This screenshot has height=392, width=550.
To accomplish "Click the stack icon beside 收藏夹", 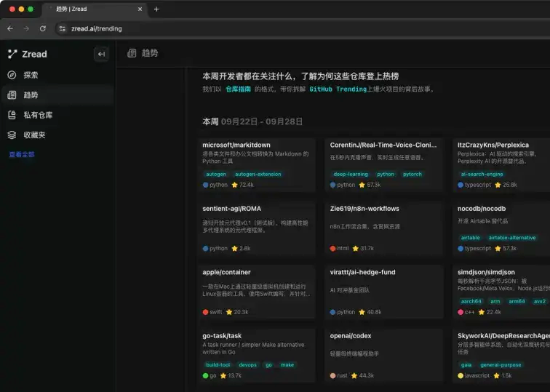I will pyautogui.click(x=12, y=135).
